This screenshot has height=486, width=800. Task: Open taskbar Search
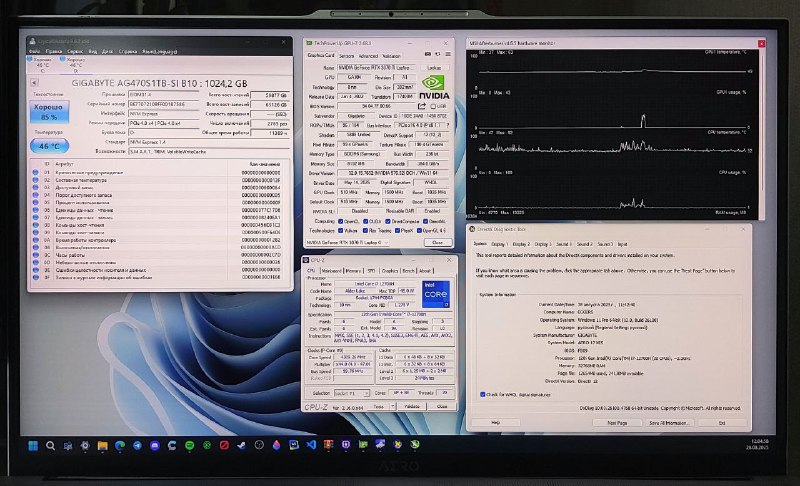pos(51,446)
